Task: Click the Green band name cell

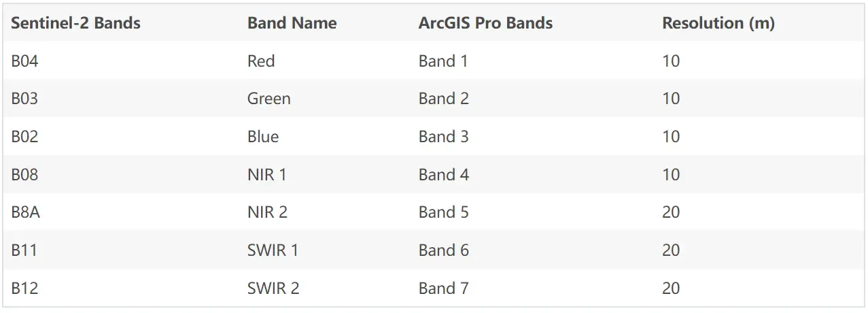Action: 269,99
